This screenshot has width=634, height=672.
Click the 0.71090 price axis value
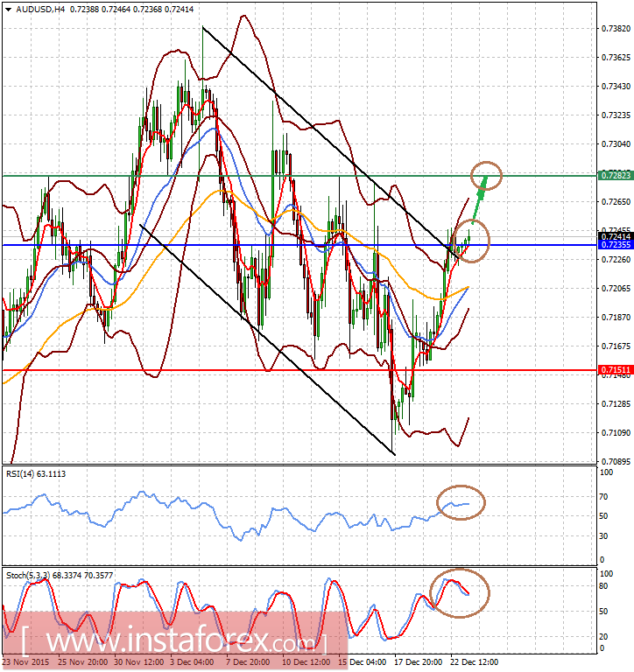point(616,433)
